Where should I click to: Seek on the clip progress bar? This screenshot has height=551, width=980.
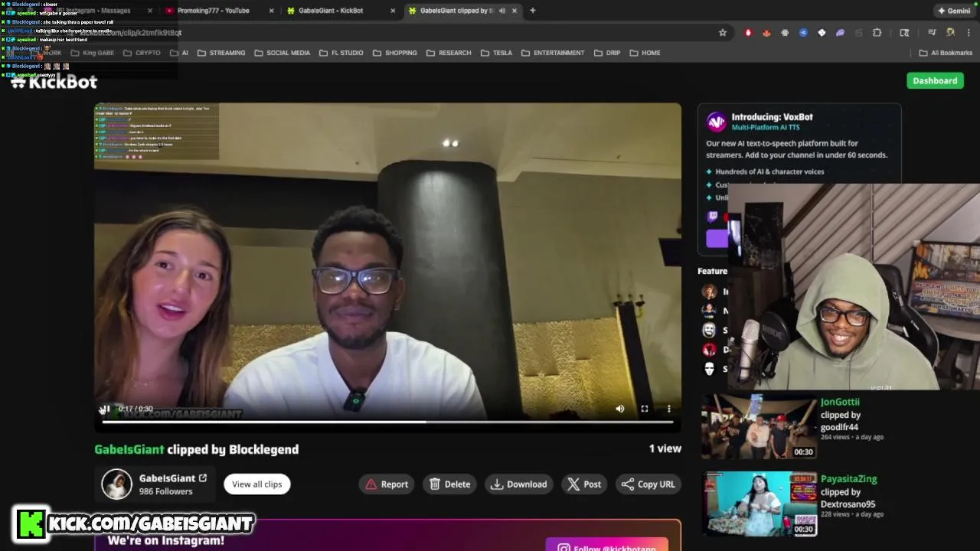coord(387,422)
